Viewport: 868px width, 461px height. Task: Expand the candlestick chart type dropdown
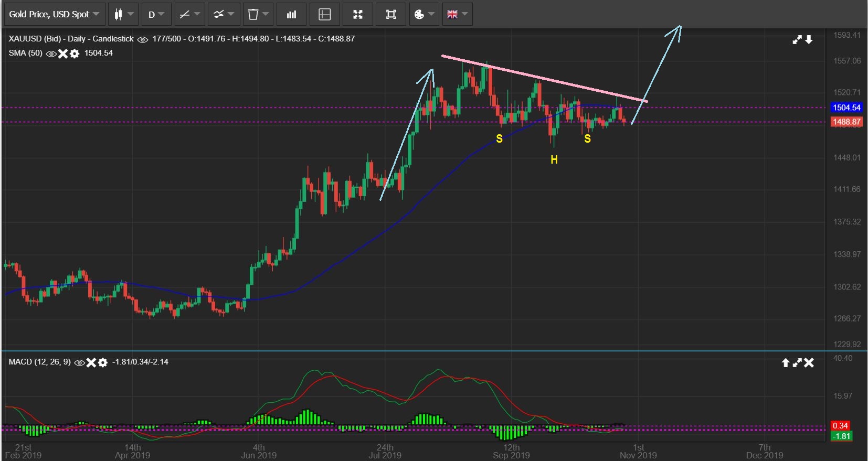coord(123,14)
